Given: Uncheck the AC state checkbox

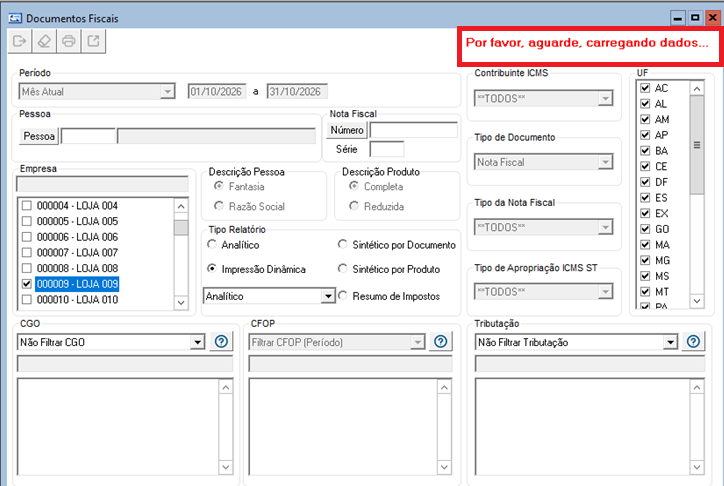Looking at the screenshot, I should click(x=645, y=88).
